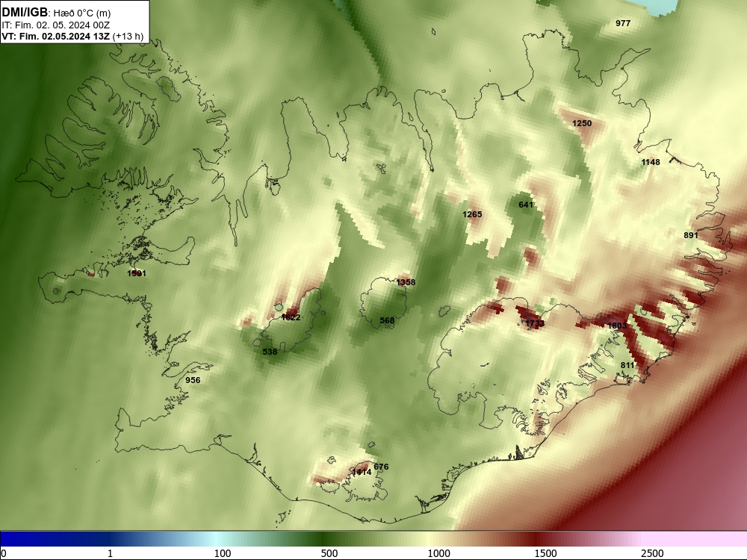Click the 1500 tick label on the color scale
747x560 pixels.
point(545,553)
